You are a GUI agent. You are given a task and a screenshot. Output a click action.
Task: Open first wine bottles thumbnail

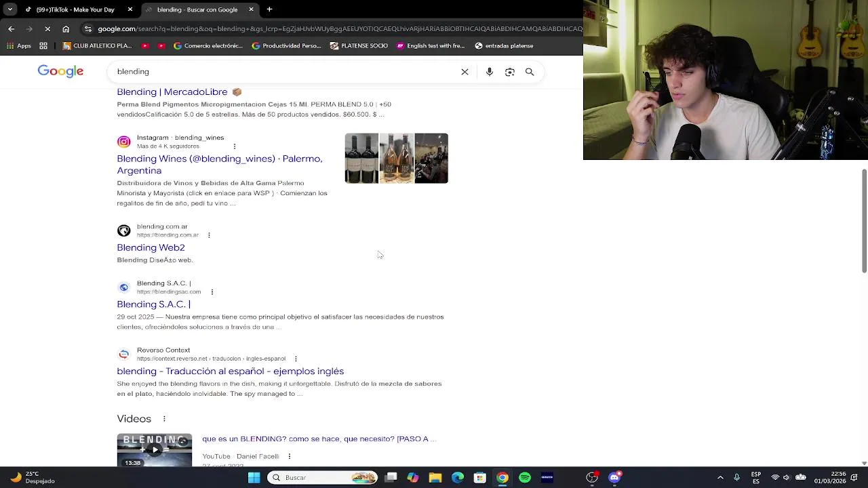pos(361,158)
